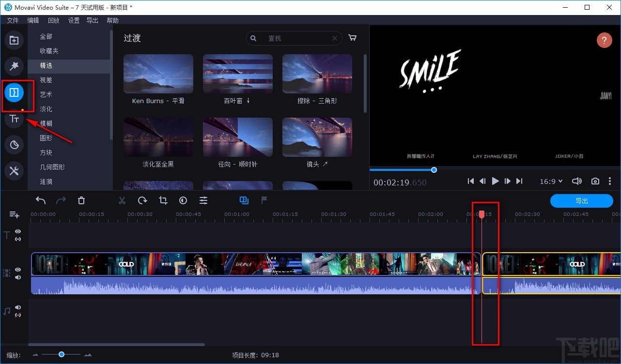Clear the search field text
The image size is (621, 364).
pos(335,38)
